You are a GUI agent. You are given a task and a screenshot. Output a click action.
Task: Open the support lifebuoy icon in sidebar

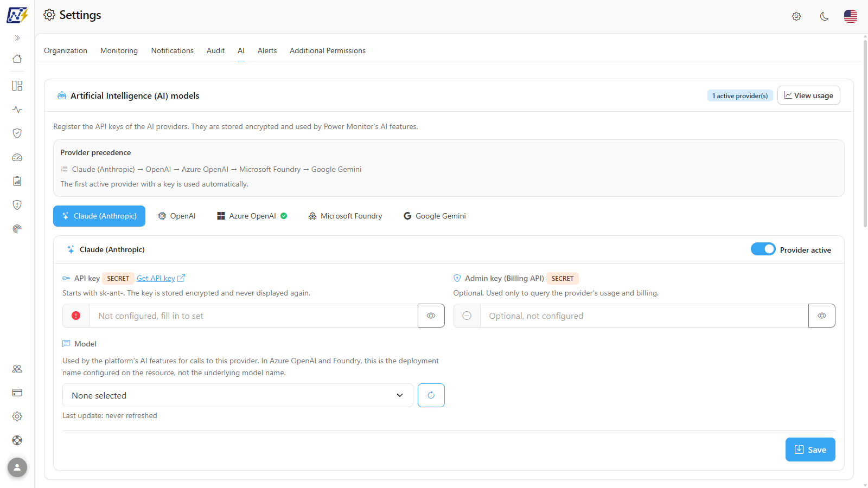(17, 440)
